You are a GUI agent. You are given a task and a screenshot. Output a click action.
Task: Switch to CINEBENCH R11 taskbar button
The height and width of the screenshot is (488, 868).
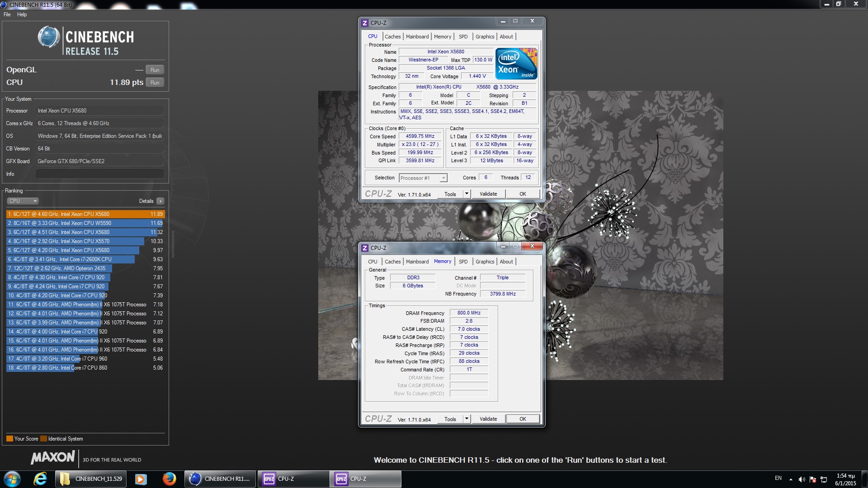point(220,479)
